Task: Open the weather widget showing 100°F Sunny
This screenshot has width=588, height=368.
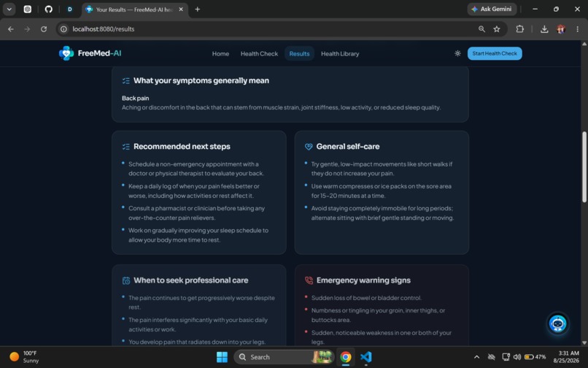Action: (x=25, y=357)
